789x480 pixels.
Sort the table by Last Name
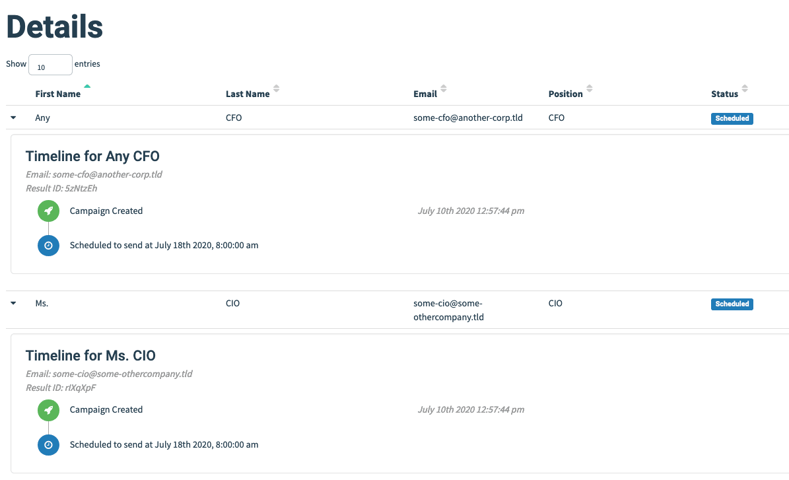276,89
